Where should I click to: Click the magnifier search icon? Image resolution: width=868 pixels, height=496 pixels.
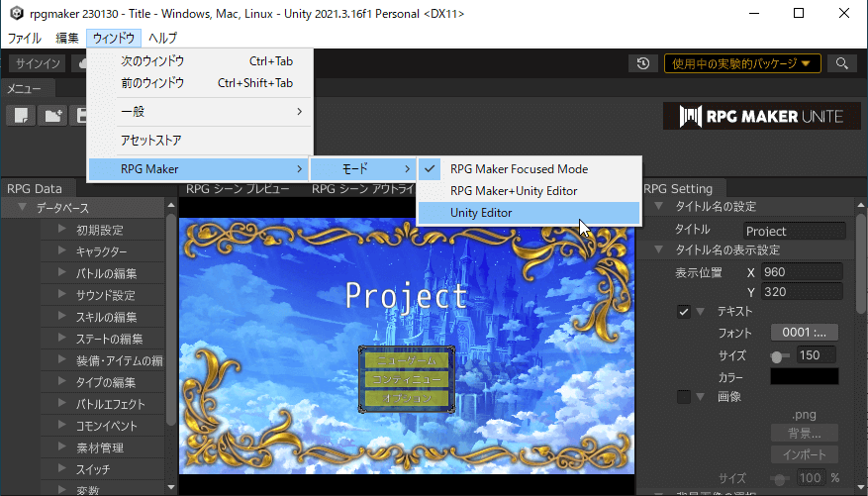(842, 63)
